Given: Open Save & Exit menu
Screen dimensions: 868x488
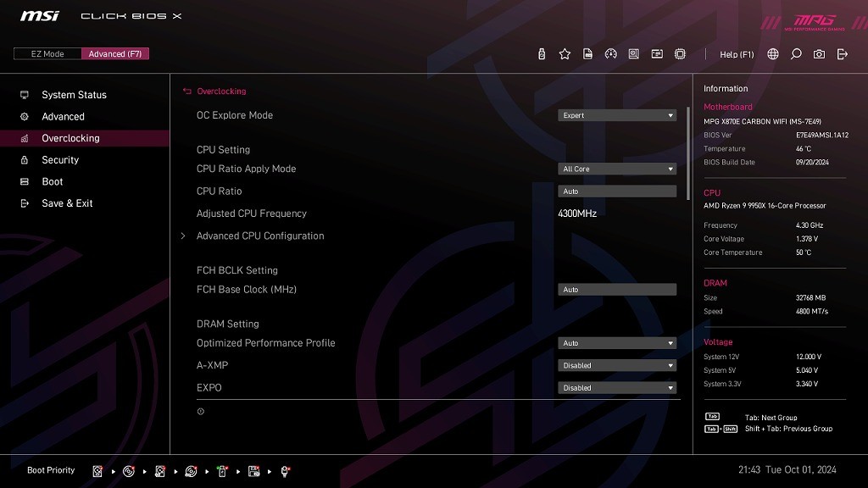Looking at the screenshot, I should [67, 203].
